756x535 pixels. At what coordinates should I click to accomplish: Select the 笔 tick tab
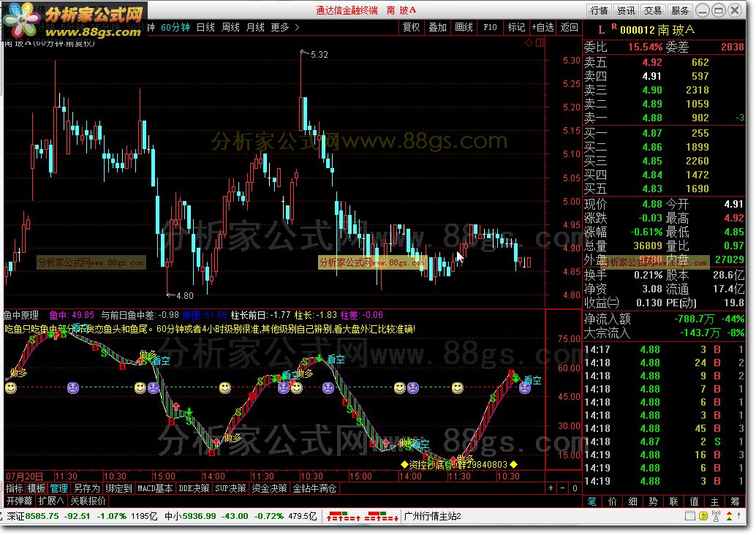tap(592, 501)
